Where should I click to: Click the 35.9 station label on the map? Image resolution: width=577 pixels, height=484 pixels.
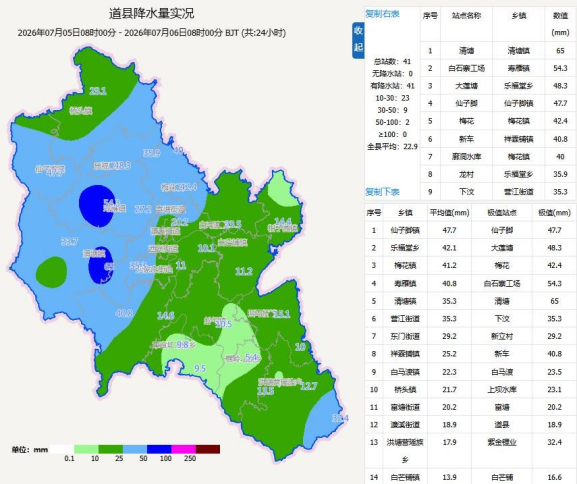tap(152, 152)
